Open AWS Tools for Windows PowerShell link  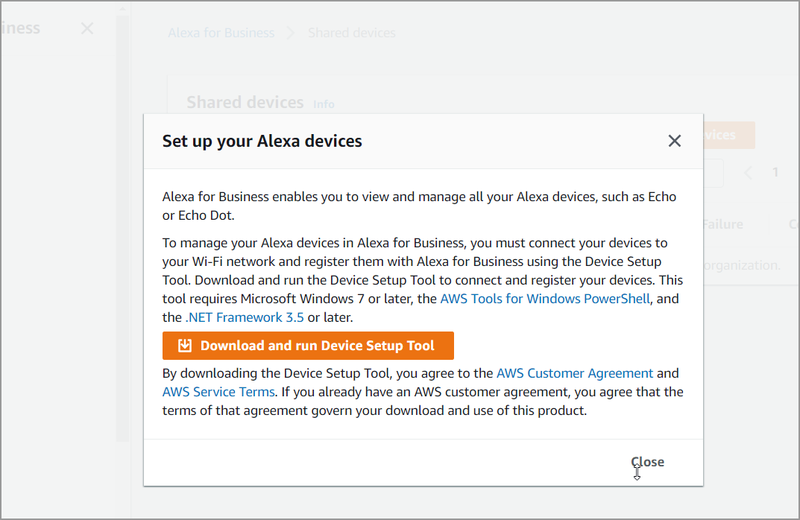click(x=545, y=298)
